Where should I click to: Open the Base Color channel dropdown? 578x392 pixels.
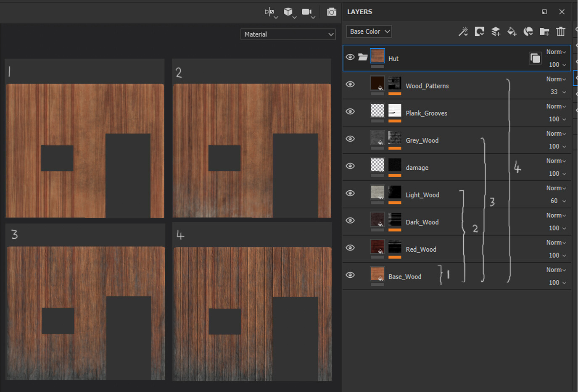[369, 32]
